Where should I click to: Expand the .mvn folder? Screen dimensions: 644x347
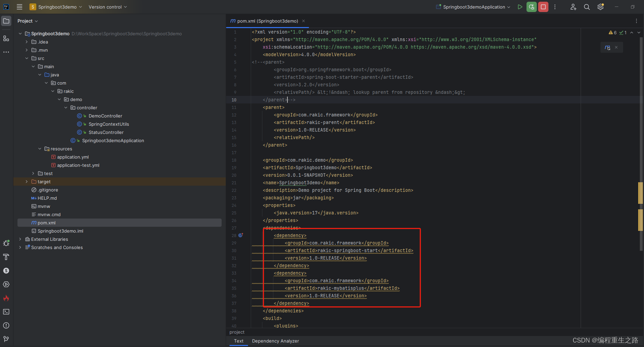(x=27, y=50)
